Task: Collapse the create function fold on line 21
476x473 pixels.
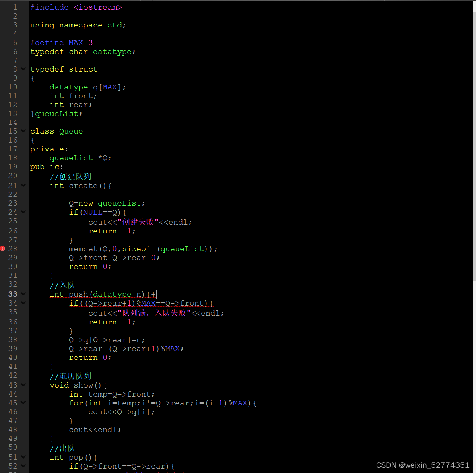Action: (23, 185)
